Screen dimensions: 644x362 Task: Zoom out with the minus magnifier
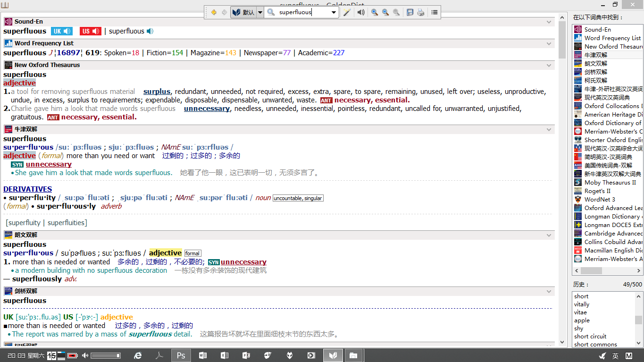[x=386, y=12]
